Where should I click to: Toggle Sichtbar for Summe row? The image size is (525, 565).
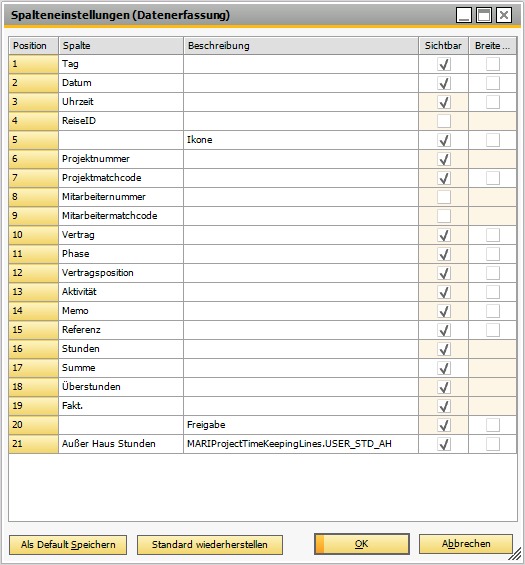(444, 368)
